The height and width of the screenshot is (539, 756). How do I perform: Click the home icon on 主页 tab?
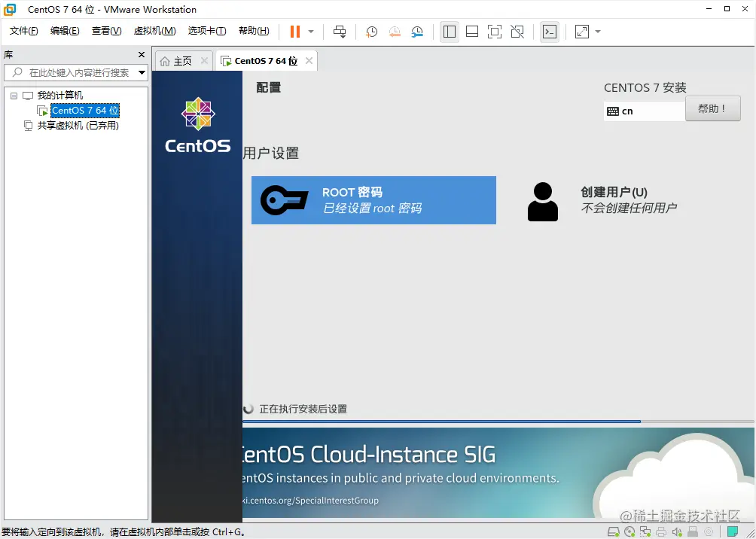click(x=165, y=61)
